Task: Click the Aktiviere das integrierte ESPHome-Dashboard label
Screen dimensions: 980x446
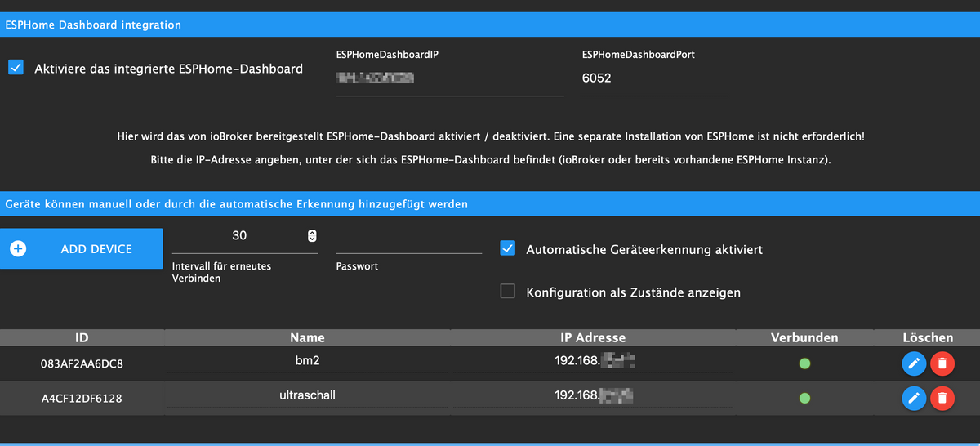Action: pyautogui.click(x=168, y=69)
